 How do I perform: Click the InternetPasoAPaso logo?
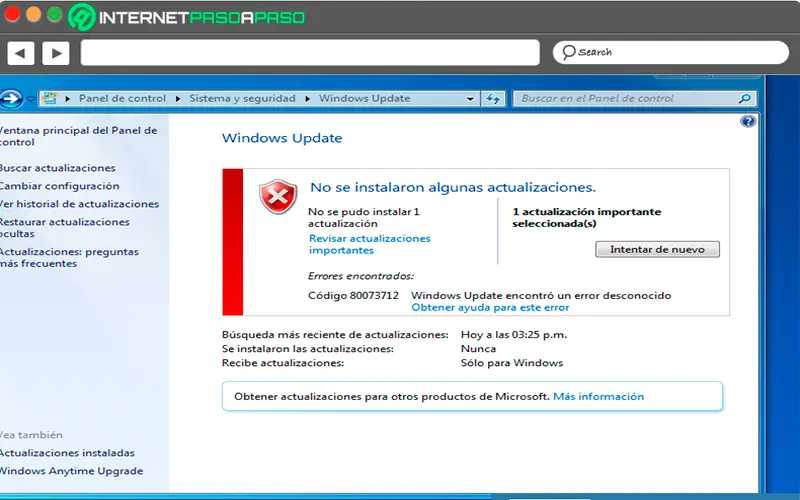point(187,17)
